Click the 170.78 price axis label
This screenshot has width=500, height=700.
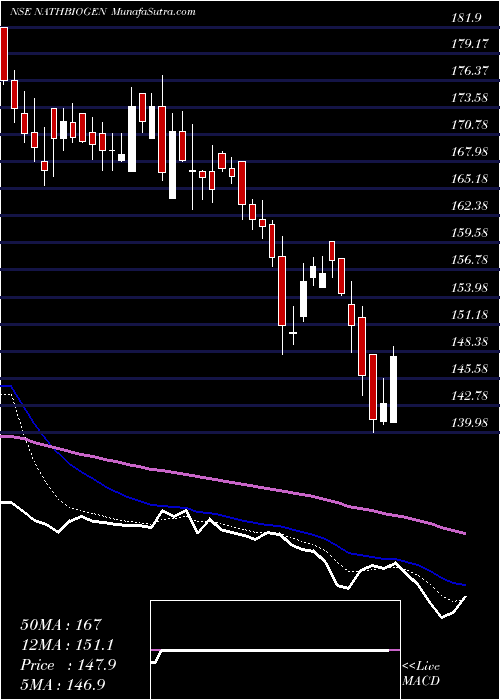pyautogui.click(x=470, y=125)
